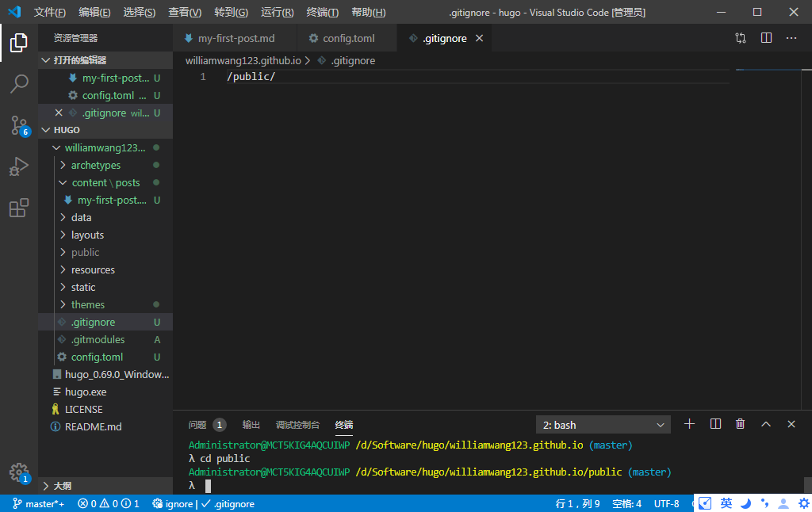Split the editor to the right

(766, 38)
